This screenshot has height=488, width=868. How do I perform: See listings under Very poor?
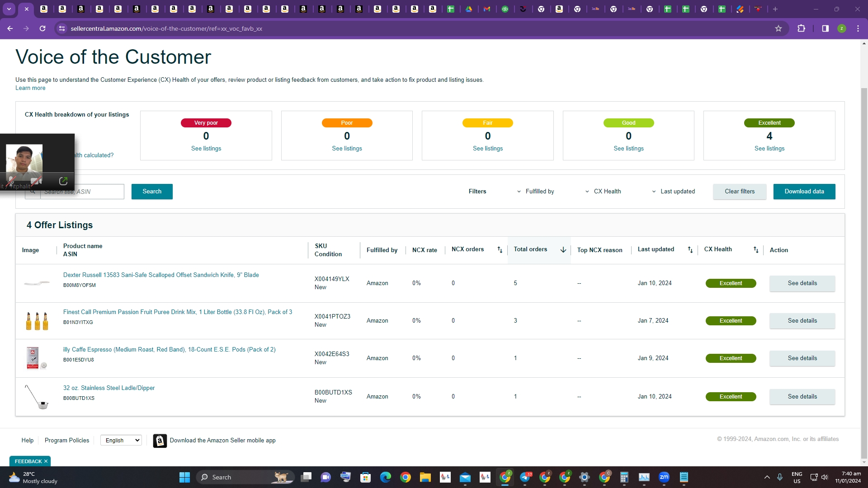click(x=206, y=149)
